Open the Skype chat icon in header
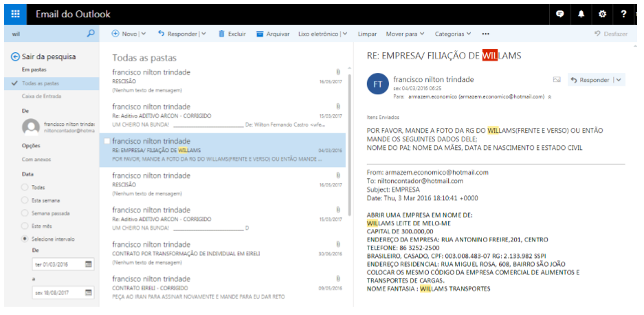This screenshot has width=644, height=315. [x=559, y=14]
